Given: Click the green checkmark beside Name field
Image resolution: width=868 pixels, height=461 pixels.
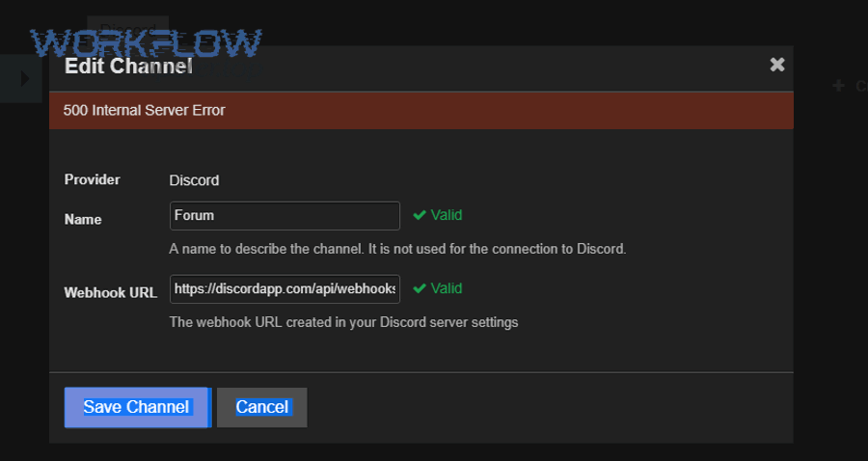Looking at the screenshot, I should coord(420,215).
